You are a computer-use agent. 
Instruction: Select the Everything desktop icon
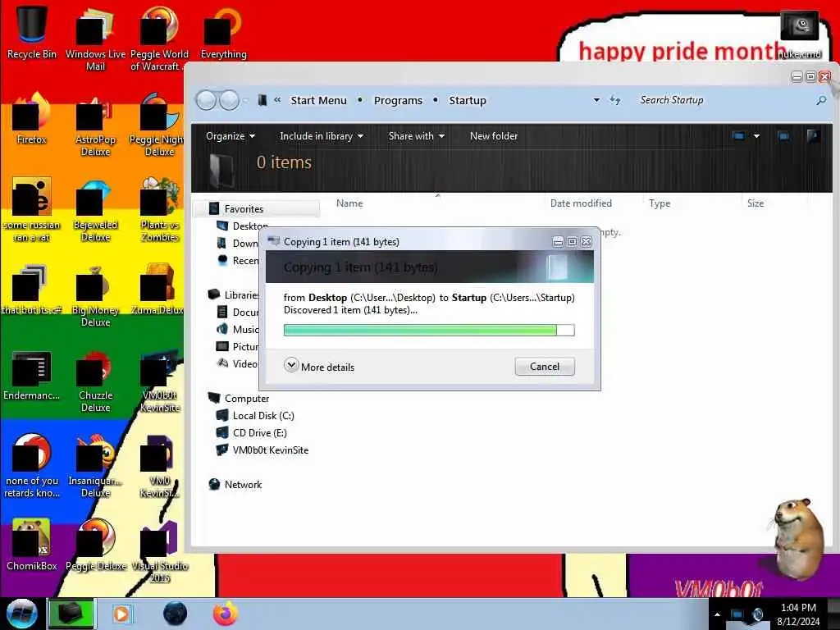point(223,32)
